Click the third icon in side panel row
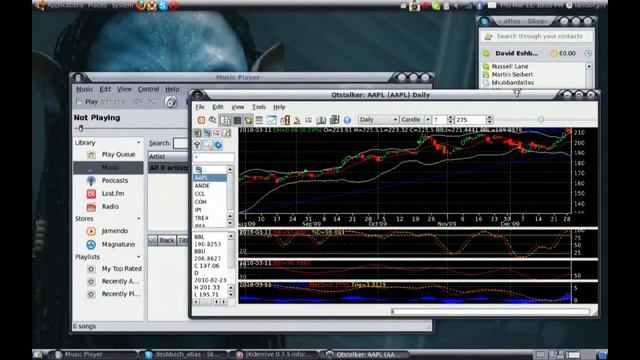Screen dimensions: 640x360 216,133
